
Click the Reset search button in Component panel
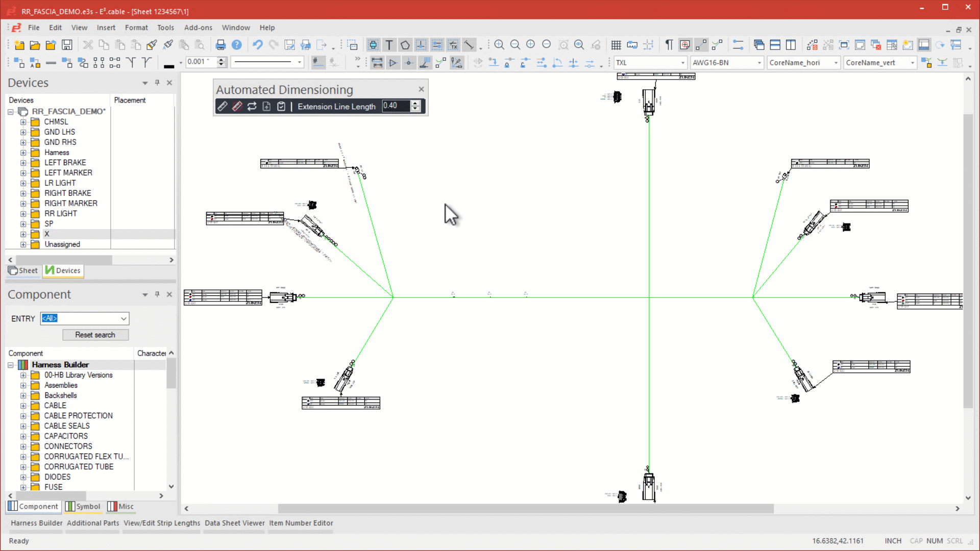click(x=94, y=335)
